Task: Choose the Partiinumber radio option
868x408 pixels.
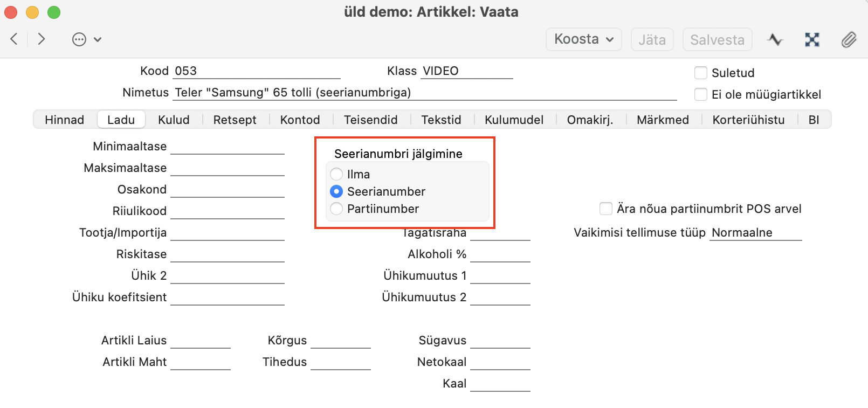Action: (x=336, y=209)
